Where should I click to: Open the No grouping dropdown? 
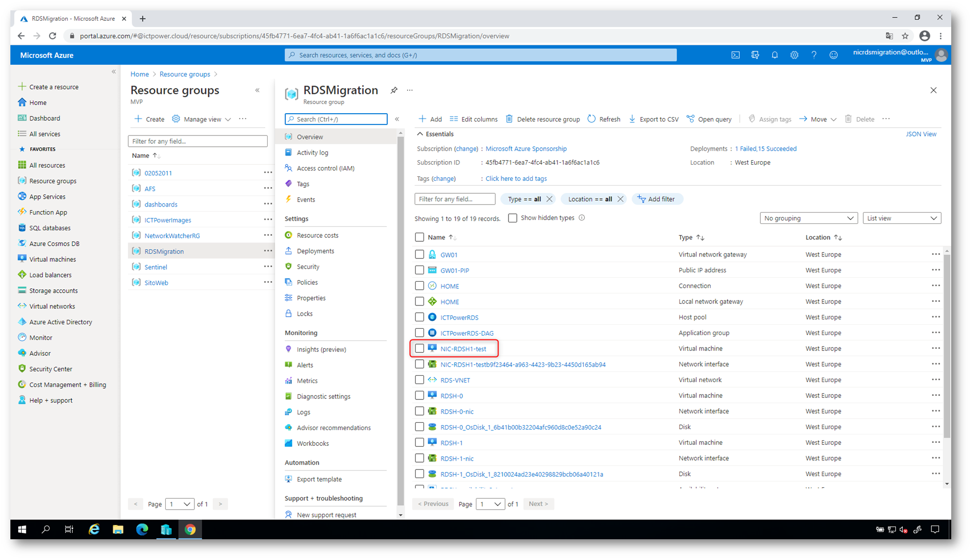808,218
